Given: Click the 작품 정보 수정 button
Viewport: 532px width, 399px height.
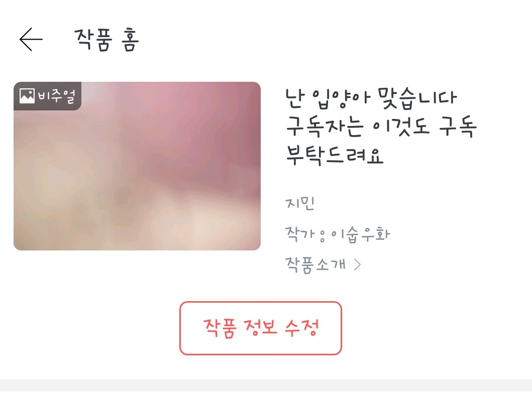Looking at the screenshot, I should 261,328.
